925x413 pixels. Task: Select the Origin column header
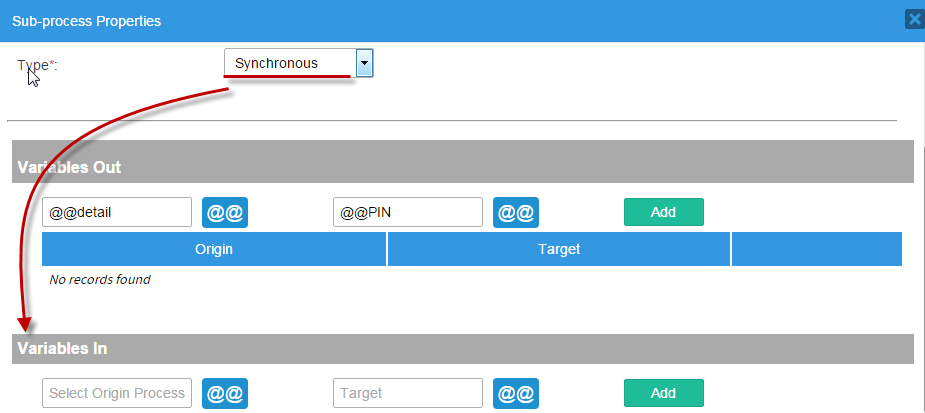tap(214, 249)
